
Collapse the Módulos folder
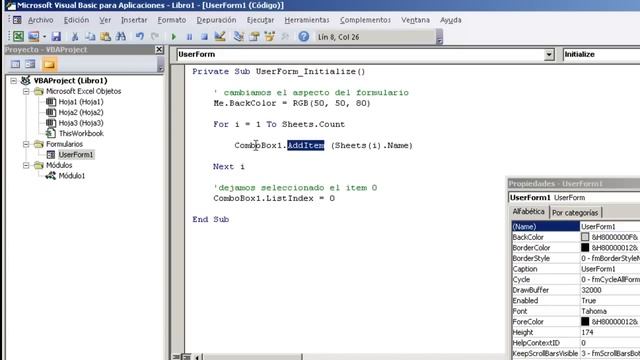[26, 165]
